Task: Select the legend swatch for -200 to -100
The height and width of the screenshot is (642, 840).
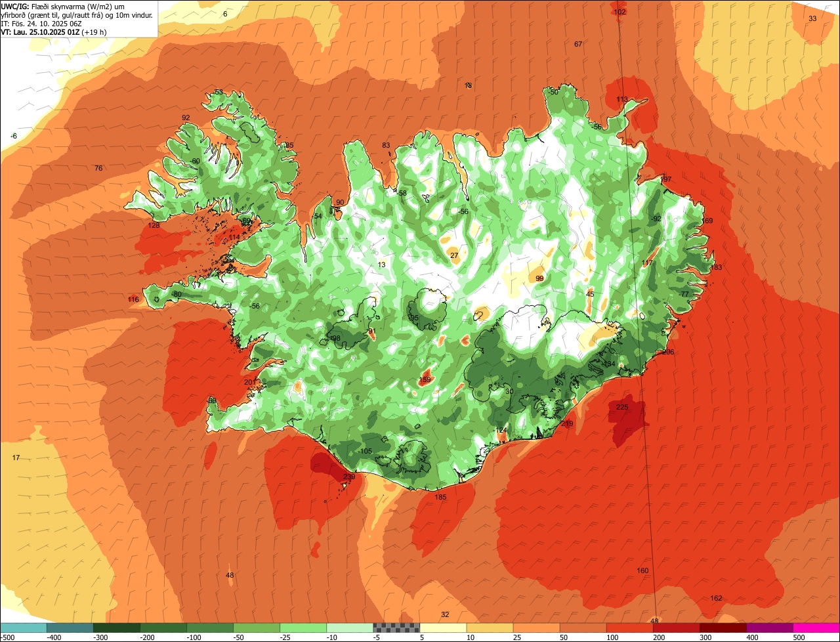Action: tap(163, 628)
